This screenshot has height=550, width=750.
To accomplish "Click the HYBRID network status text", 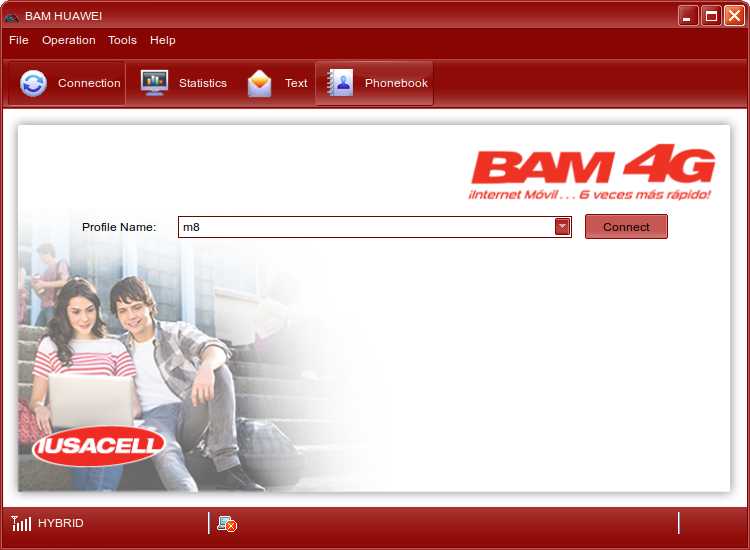I will point(61,523).
